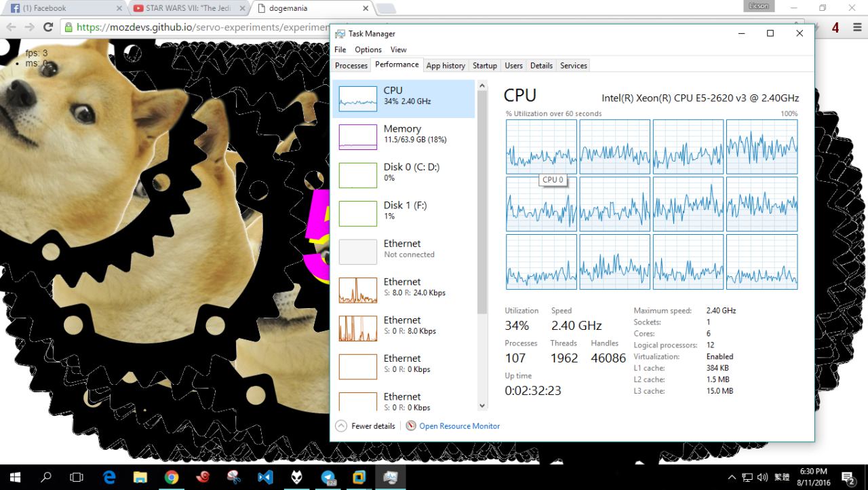Click the CPU 0 utilization graph

541,147
